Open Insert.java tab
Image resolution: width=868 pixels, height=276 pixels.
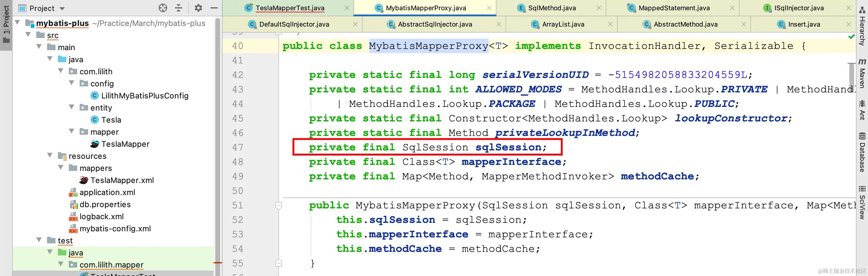tap(804, 24)
